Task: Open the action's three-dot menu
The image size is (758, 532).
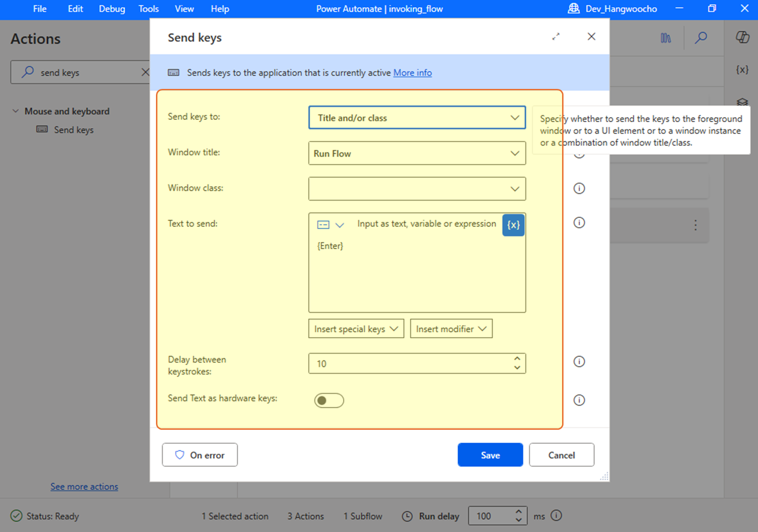Action: point(695,225)
